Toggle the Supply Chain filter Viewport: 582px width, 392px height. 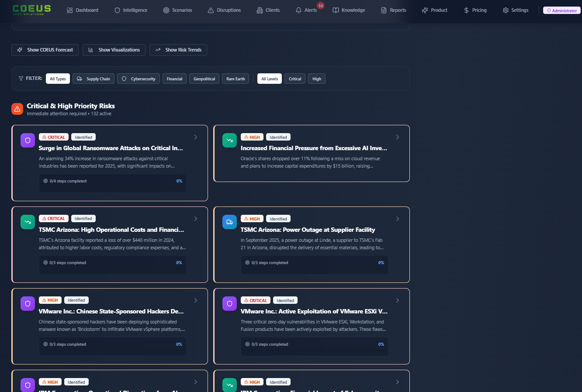(94, 79)
